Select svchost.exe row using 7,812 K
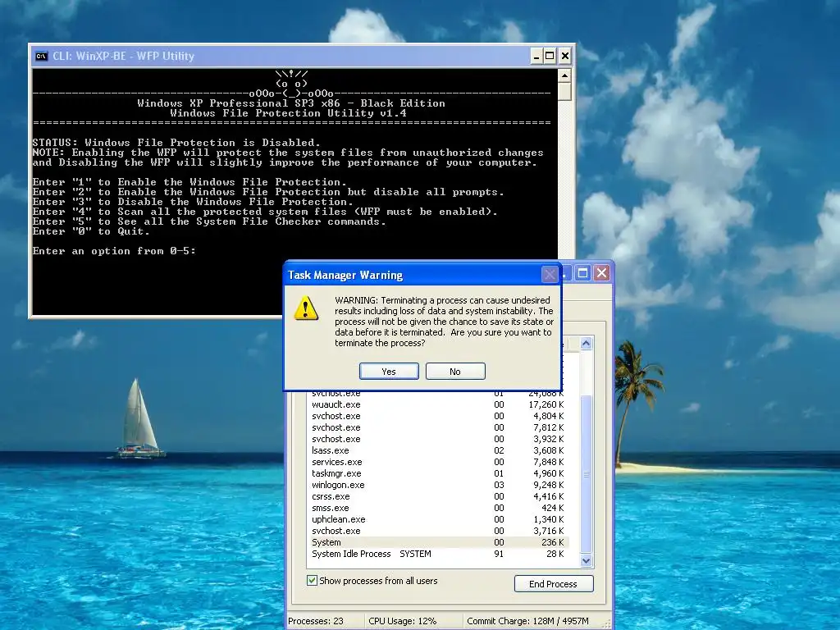 click(440, 427)
